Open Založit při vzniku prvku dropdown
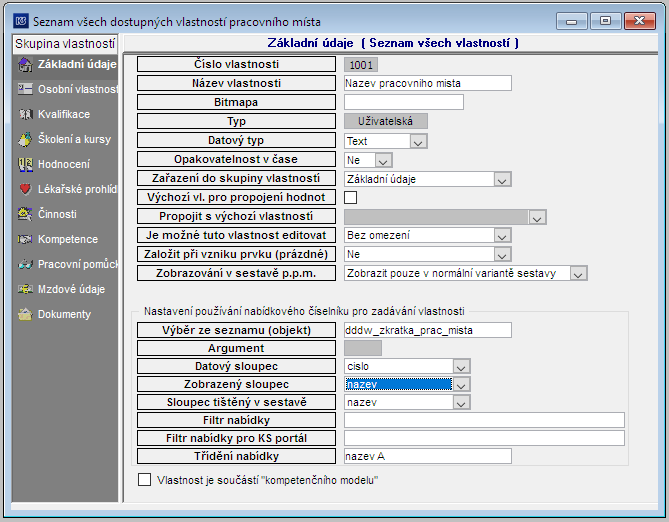669x522 pixels. (502, 254)
